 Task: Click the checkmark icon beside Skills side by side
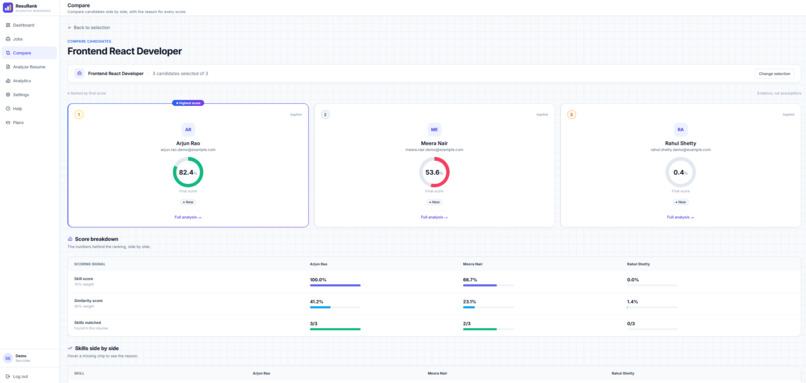pos(70,348)
